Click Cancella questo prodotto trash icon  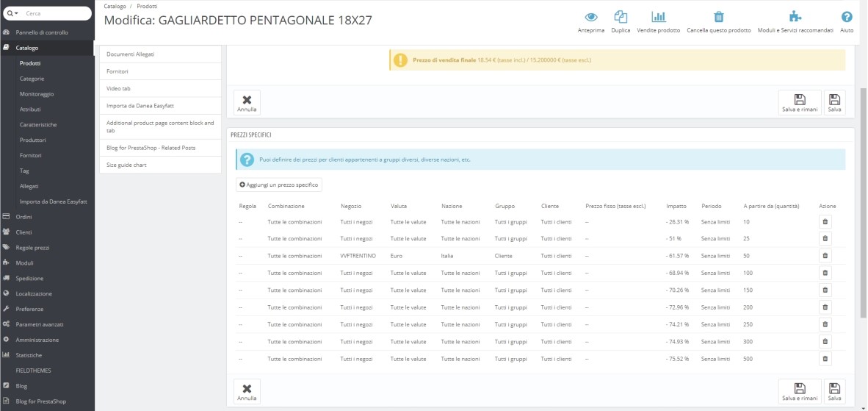(718, 17)
